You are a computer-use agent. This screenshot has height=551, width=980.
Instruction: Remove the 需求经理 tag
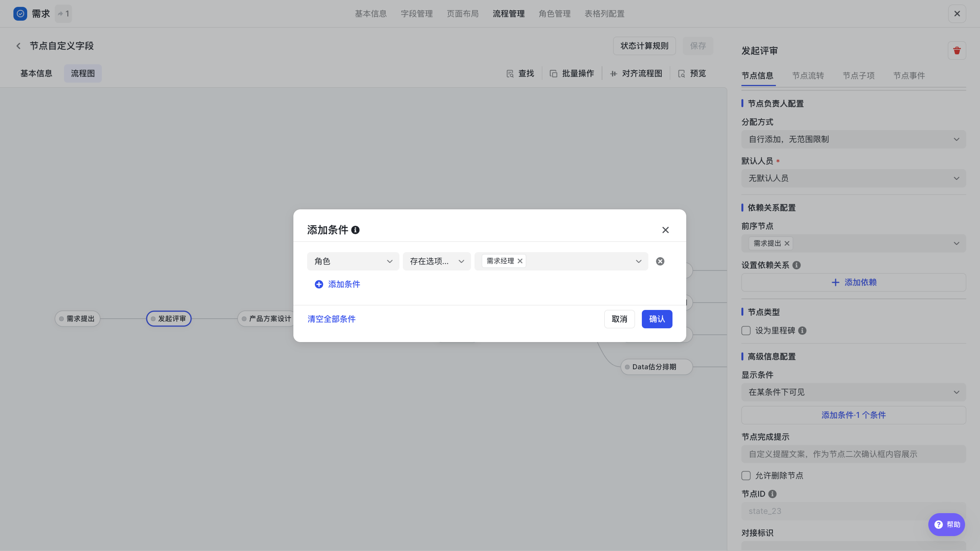pos(520,261)
